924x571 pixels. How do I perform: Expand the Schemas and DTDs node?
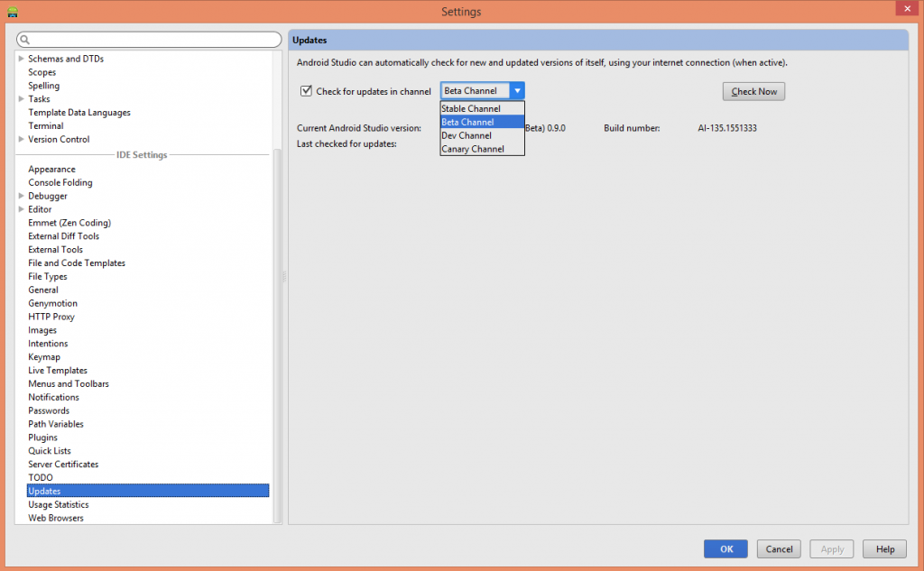tap(22, 59)
